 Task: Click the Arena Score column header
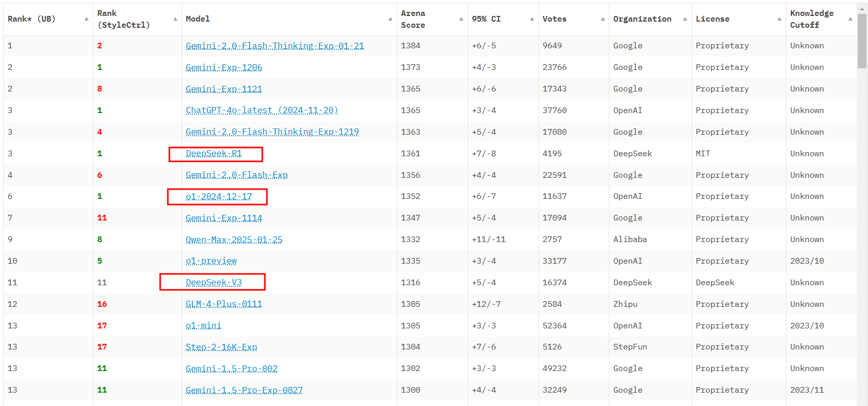point(432,19)
